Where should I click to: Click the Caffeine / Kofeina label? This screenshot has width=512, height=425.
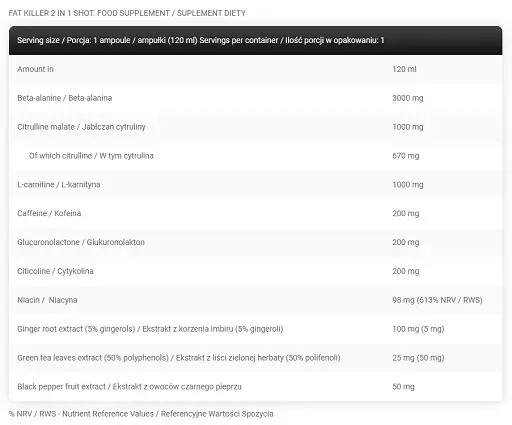point(49,213)
